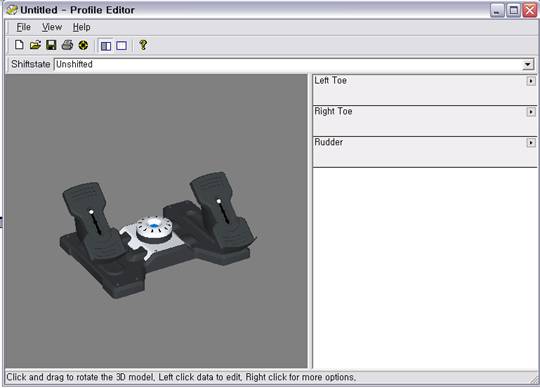Screen dimensions: 540x388
Task: Expand the Right Toe options arrow
Action: 531,112
